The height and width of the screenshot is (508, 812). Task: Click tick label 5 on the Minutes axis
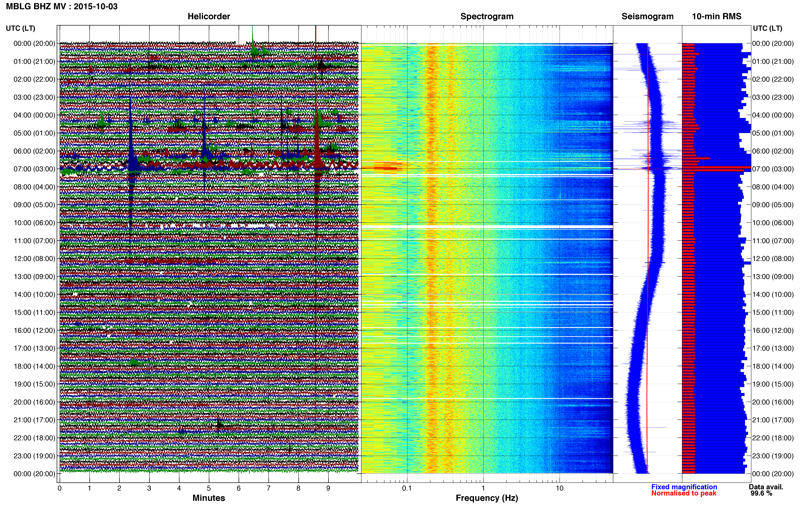[209, 488]
